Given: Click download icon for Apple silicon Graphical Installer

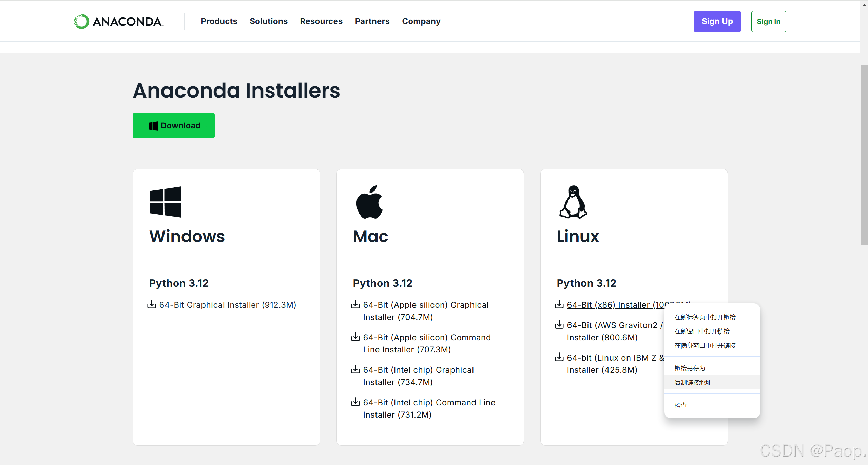Looking at the screenshot, I should pyautogui.click(x=355, y=304).
